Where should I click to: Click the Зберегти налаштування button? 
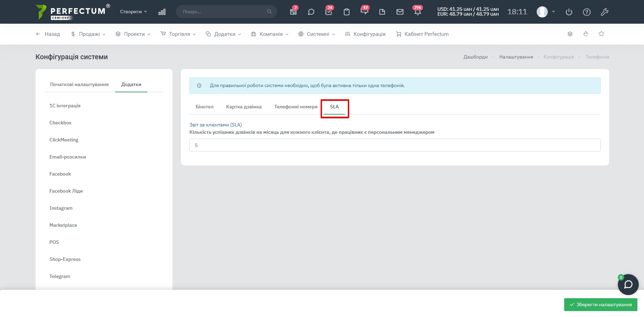(600, 304)
